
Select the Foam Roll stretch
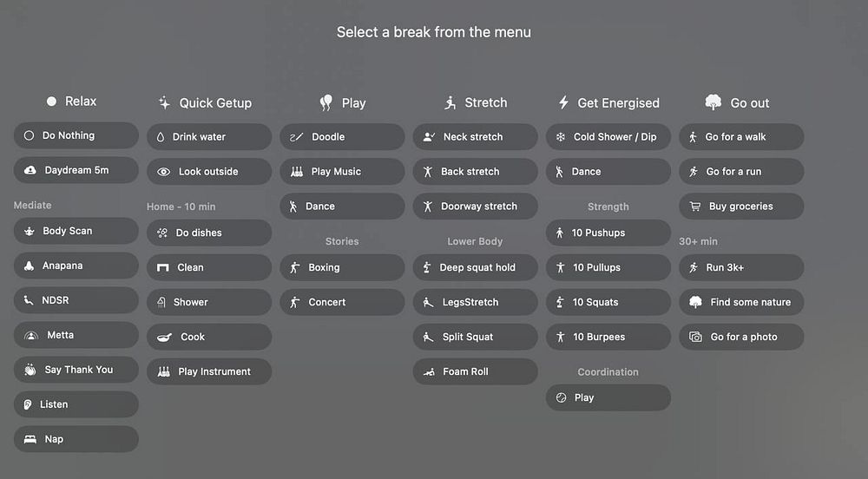475,371
